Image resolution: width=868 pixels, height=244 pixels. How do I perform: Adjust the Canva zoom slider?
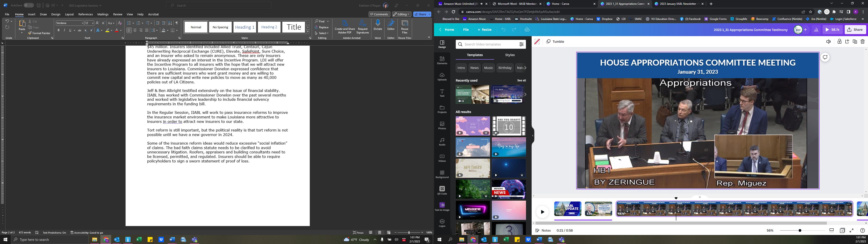tap(800, 230)
